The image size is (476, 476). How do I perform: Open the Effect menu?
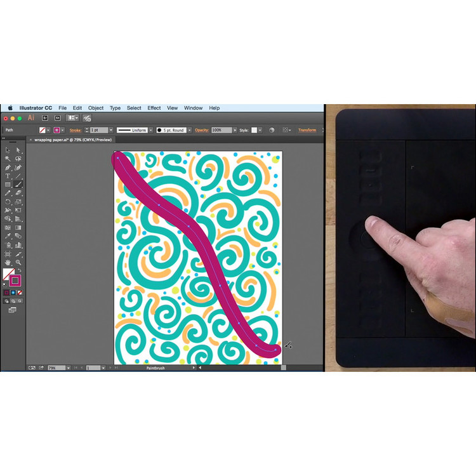[154, 108]
